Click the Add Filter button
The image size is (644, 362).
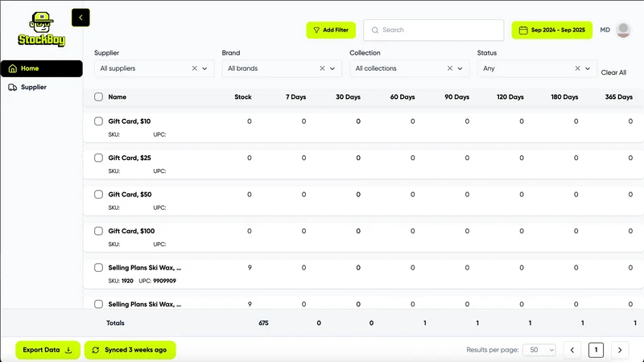pyautogui.click(x=331, y=30)
